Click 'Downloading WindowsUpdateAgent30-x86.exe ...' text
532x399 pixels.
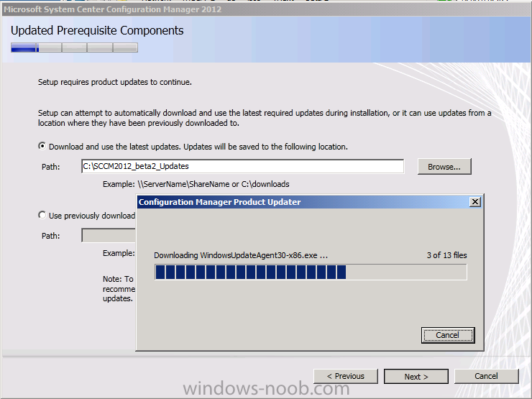pyautogui.click(x=241, y=255)
